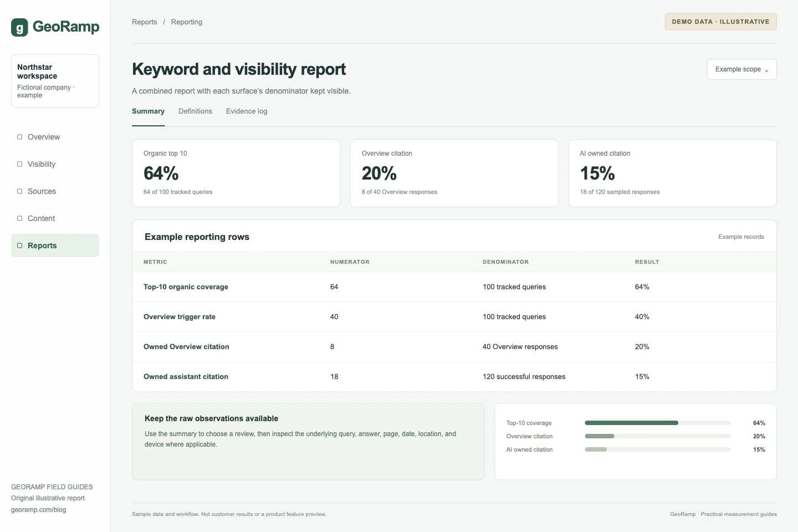Viewport: 798px width, 532px height.
Task: Go to Visibility in the sidebar
Action: coord(55,164)
